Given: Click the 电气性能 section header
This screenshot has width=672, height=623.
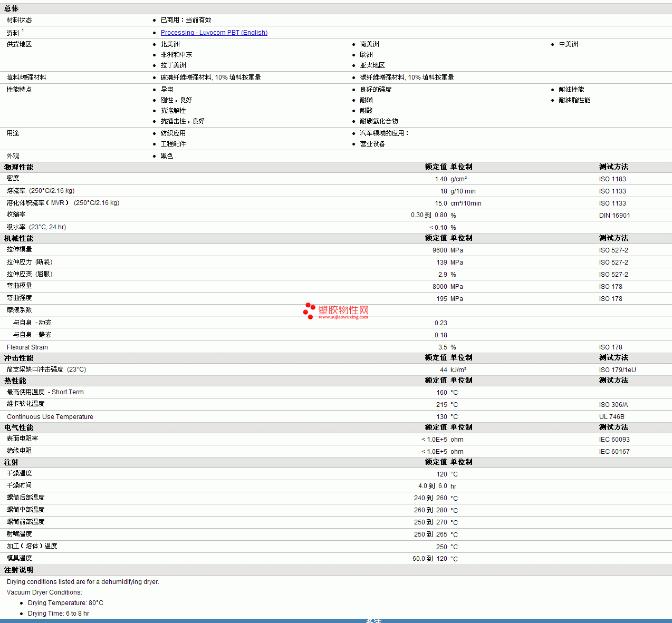Looking at the screenshot, I should (18, 427).
